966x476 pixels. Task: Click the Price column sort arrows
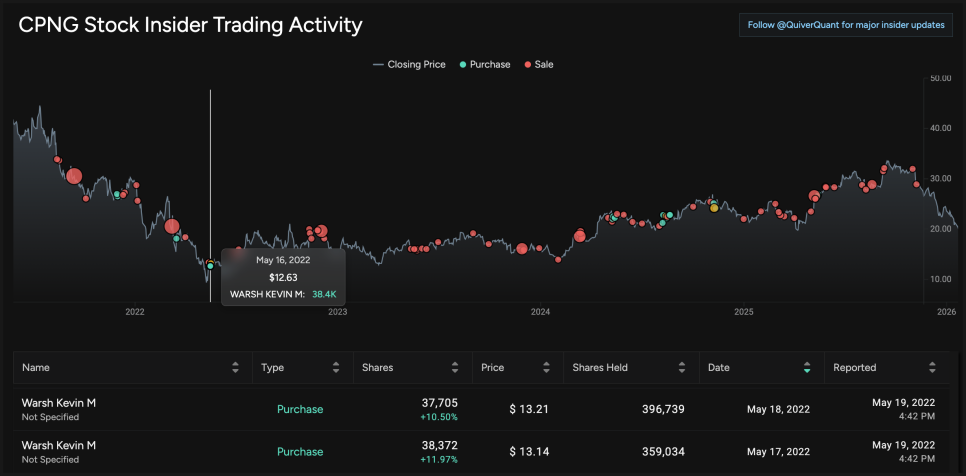(548, 367)
